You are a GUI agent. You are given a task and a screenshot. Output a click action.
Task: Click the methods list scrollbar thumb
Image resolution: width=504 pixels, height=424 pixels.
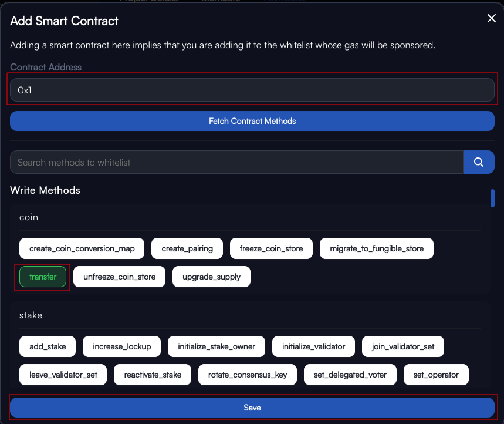pos(492,198)
